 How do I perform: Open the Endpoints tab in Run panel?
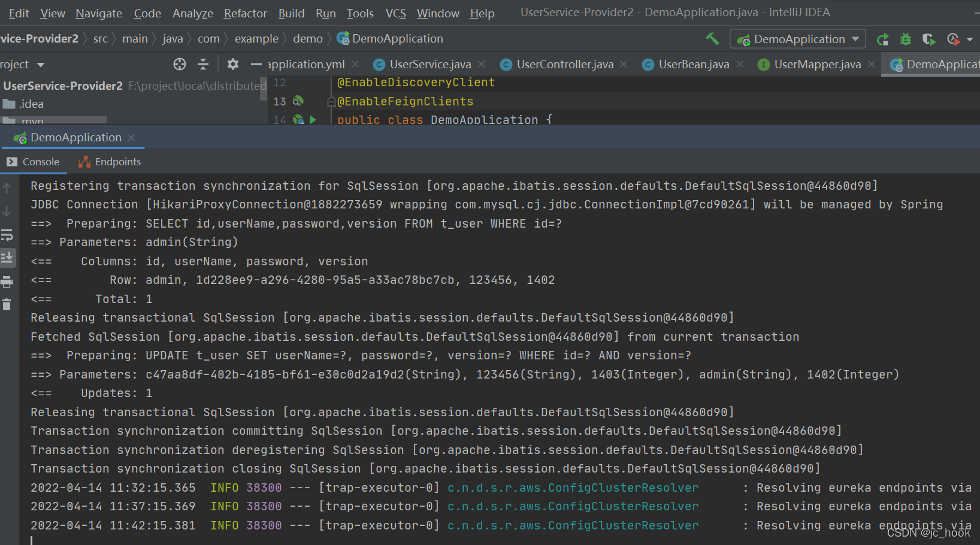tap(110, 162)
